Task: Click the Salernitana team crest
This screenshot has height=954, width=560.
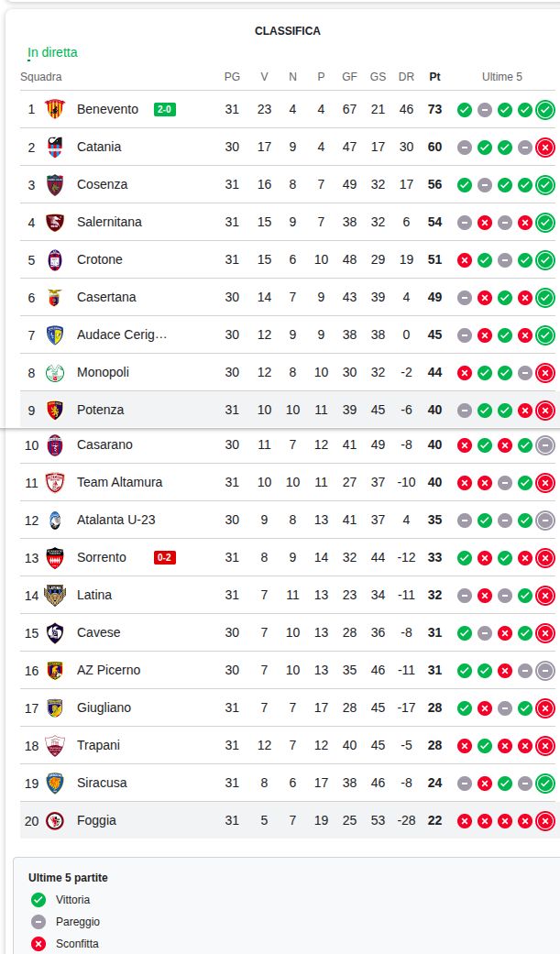Action: 55,222
